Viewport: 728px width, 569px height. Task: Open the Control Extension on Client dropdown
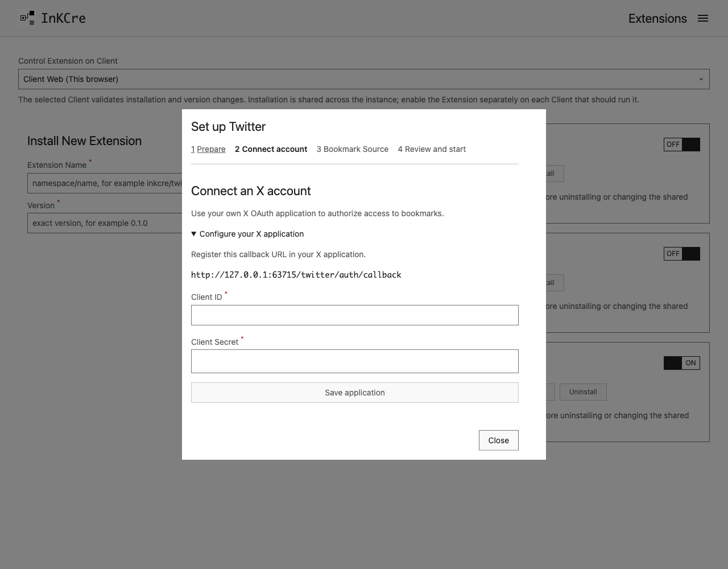[364, 79]
